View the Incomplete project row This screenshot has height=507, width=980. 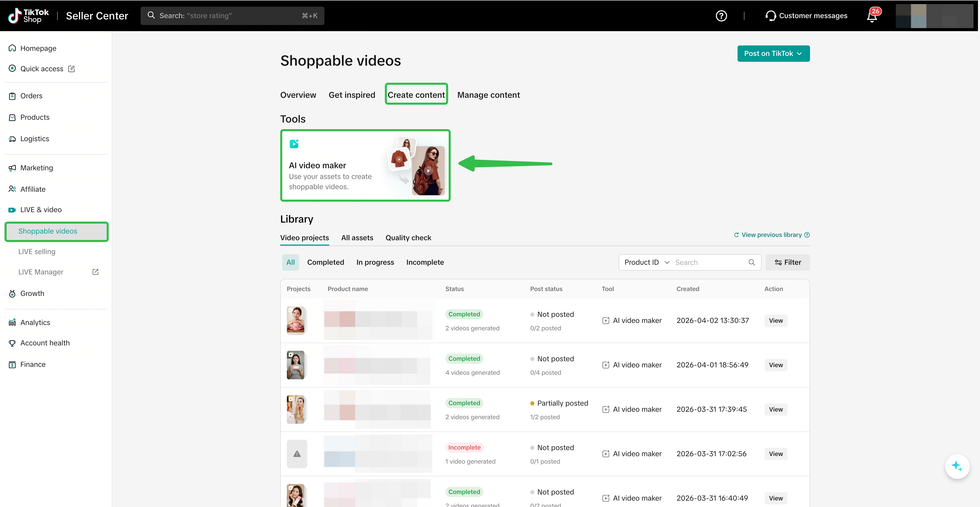pos(776,454)
